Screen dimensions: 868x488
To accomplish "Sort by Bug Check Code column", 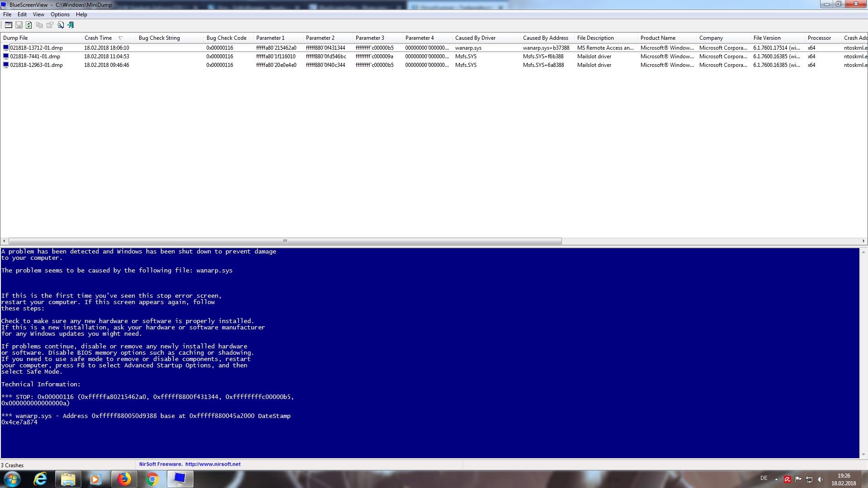I will coord(226,38).
